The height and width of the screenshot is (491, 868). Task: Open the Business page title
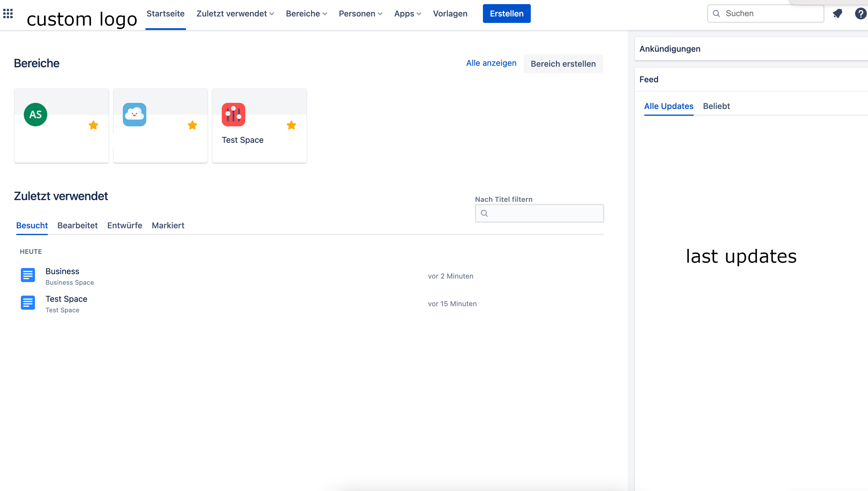point(62,271)
